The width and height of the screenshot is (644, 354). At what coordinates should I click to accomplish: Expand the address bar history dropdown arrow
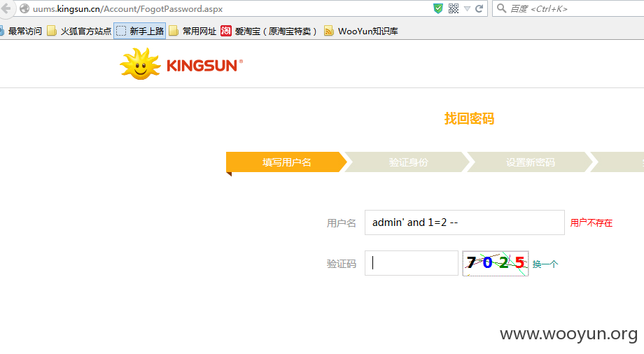coord(467,8)
